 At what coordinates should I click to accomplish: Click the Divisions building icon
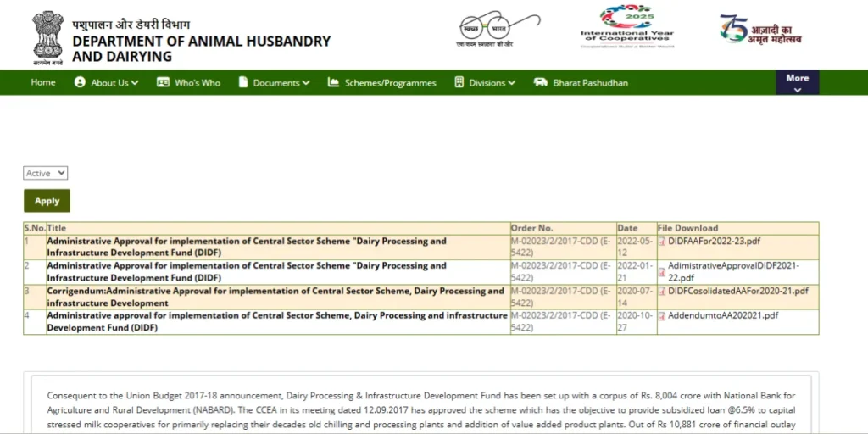point(459,82)
